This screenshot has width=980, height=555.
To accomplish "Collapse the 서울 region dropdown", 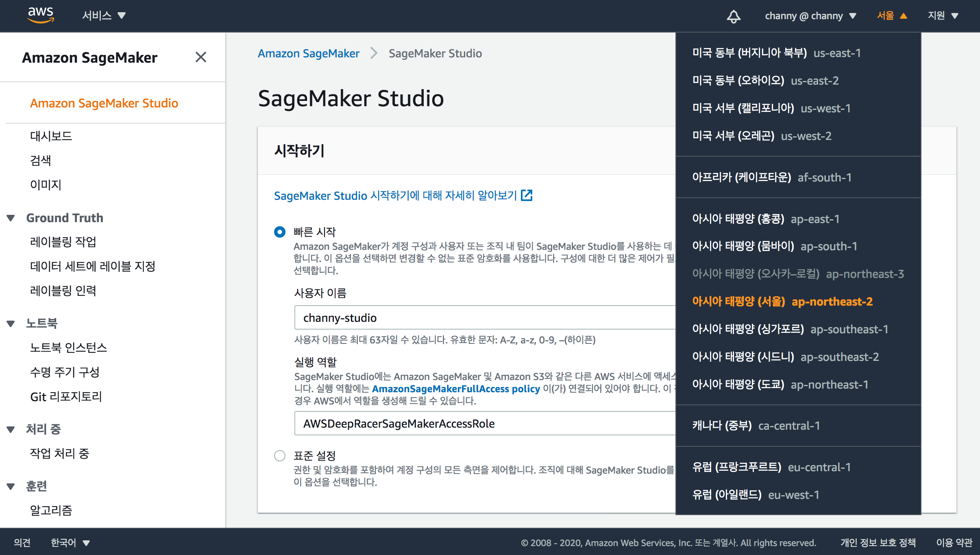I will [892, 16].
